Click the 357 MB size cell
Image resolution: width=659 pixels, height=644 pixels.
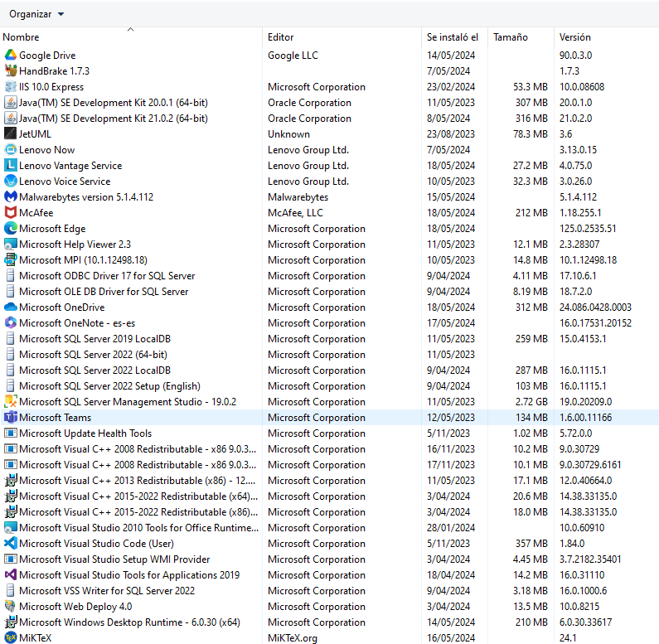531,544
